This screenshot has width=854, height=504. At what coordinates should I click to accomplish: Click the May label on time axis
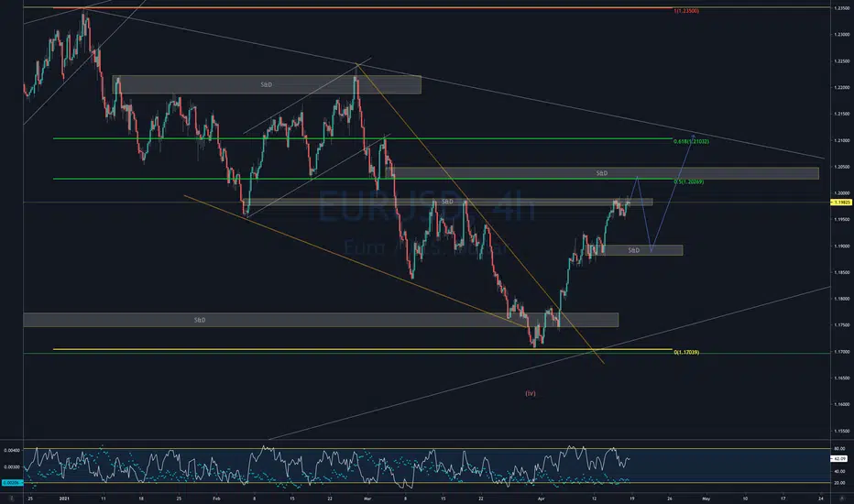pos(706,498)
